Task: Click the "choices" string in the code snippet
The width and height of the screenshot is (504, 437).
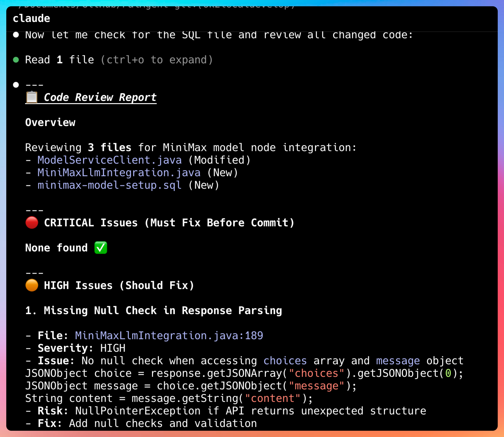Action: click(316, 373)
